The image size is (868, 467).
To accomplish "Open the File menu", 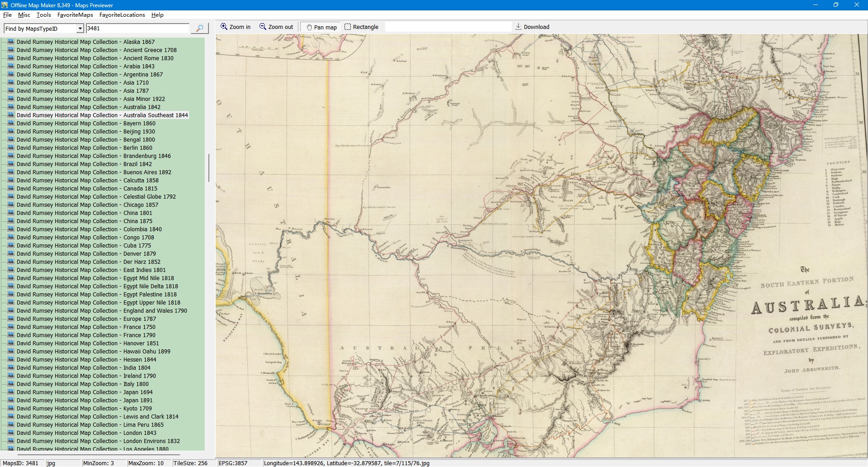I will 7,15.
